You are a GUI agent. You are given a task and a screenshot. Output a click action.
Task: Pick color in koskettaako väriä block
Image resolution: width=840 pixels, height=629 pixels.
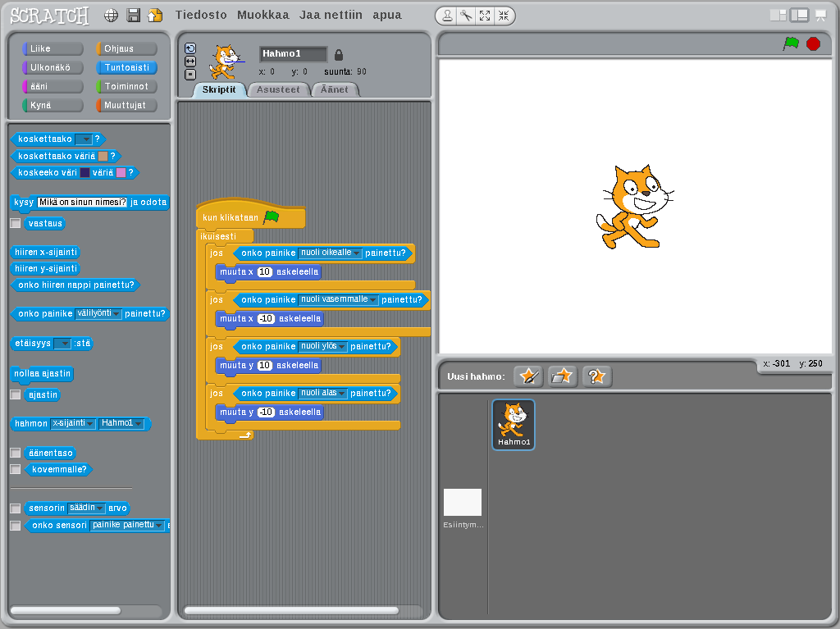103,156
